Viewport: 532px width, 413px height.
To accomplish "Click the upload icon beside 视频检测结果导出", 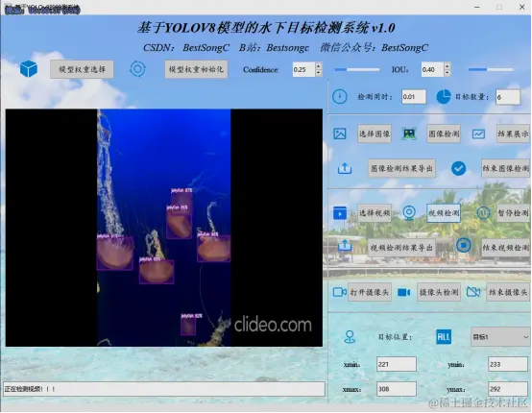I will (x=345, y=245).
